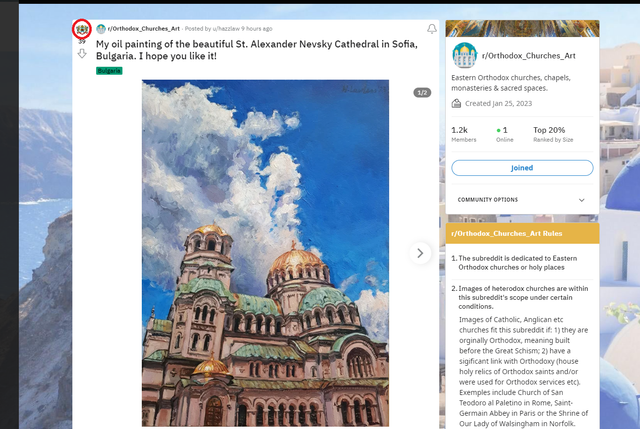Click the '9 hours ago' timestamp
The image size is (640, 429).
pyautogui.click(x=257, y=29)
